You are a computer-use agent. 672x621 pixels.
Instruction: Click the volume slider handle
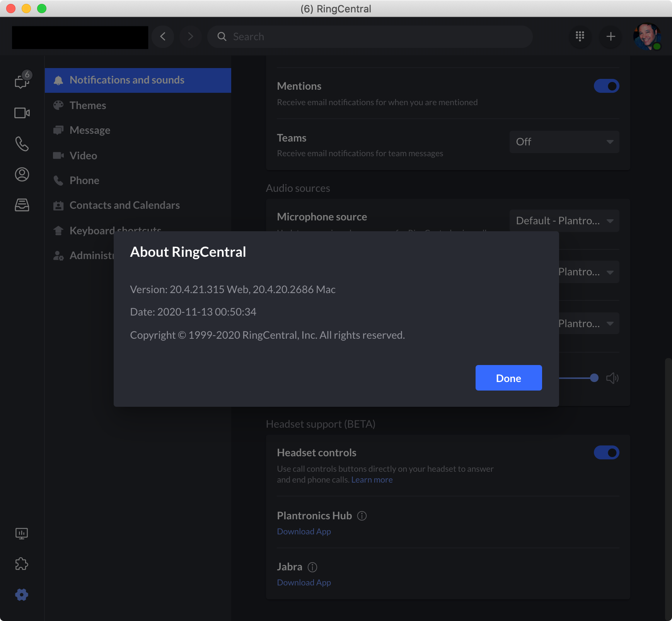pos(594,378)
